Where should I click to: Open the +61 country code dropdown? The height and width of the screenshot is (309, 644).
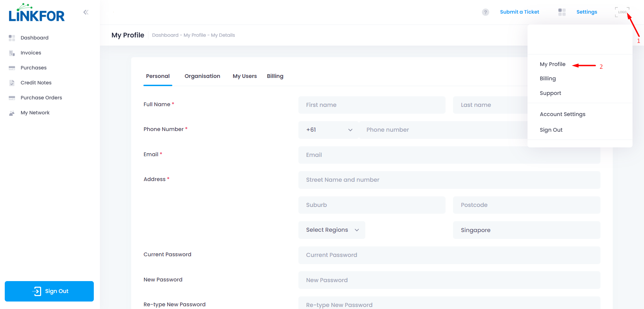click(328, 130)
